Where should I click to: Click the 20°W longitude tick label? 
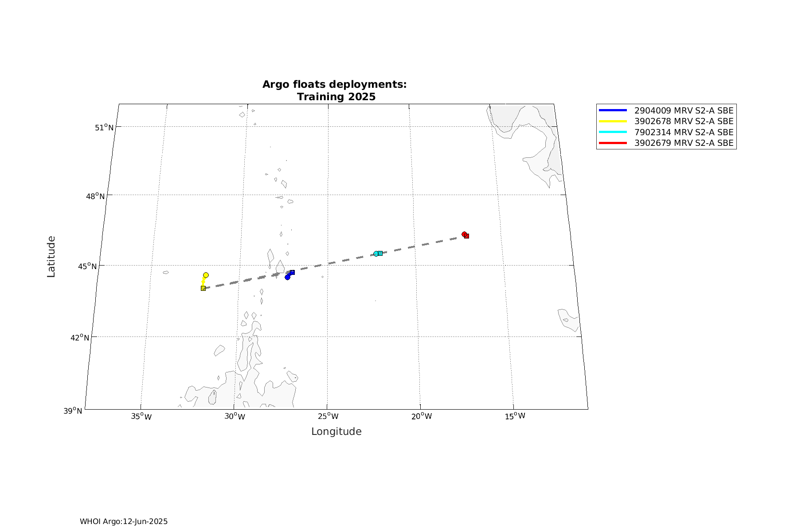[x=421, y=416]
